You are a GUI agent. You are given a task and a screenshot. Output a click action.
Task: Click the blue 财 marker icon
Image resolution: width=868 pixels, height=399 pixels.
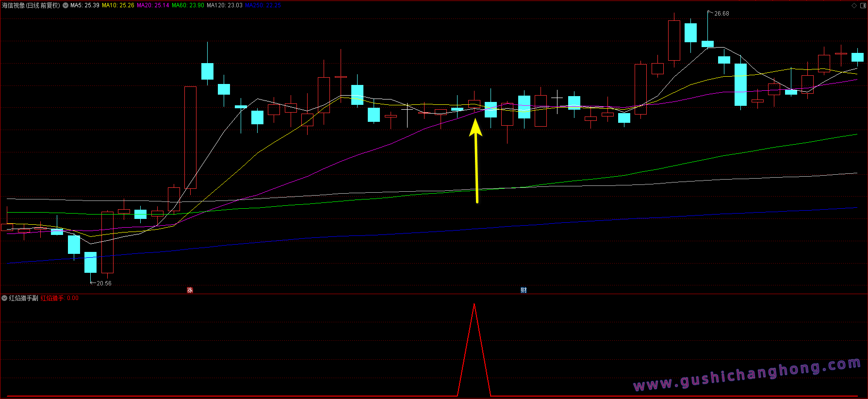pyautogui.click(x=524, y=290)
